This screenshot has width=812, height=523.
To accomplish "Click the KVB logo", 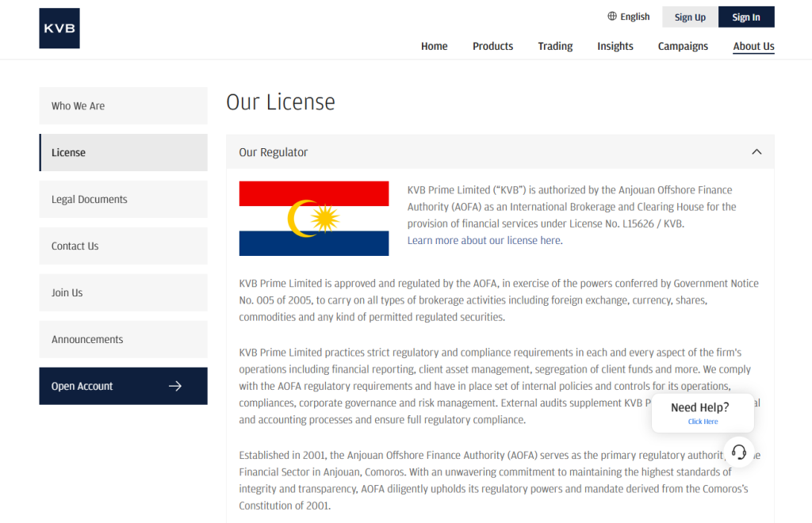I will 59,28.
